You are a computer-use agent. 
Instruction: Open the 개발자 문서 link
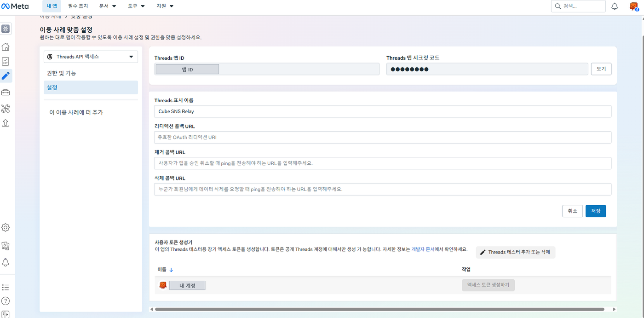point(423,249)
